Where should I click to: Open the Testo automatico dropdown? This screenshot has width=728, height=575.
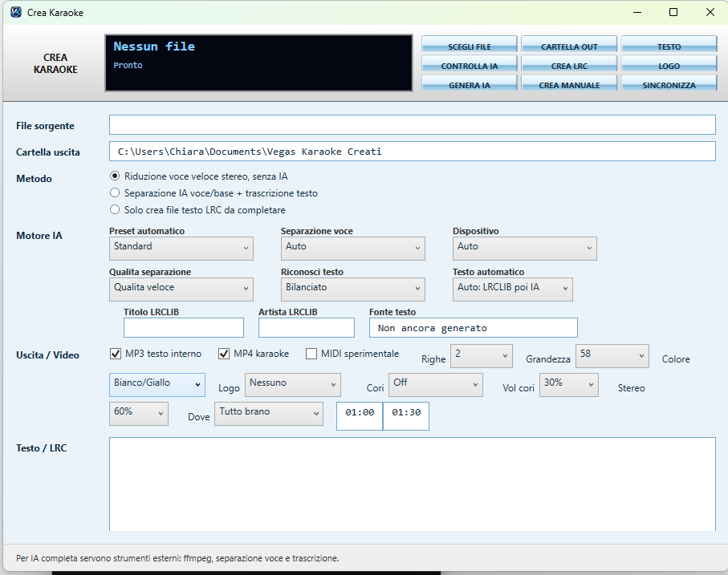click(x=513, y=290)
